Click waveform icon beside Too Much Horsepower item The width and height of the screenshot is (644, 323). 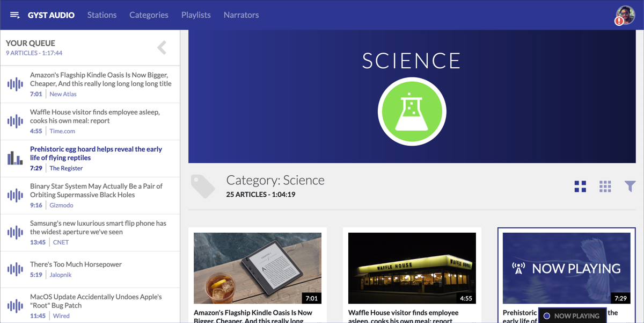tap(15, 269)
